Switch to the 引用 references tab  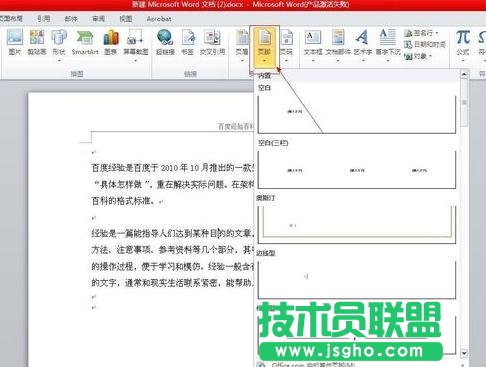[x=44, y=19]
